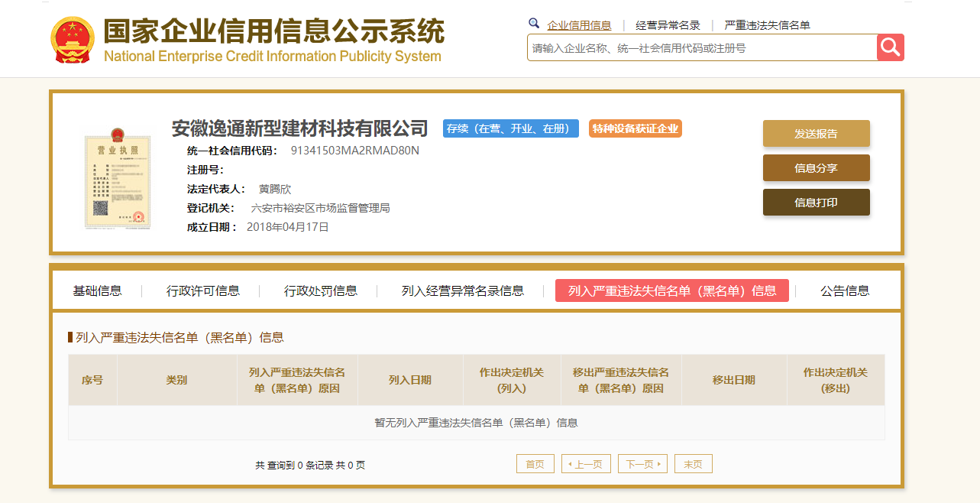Click the red search magnifier button

pyautogui.click(x=891, y=47)
